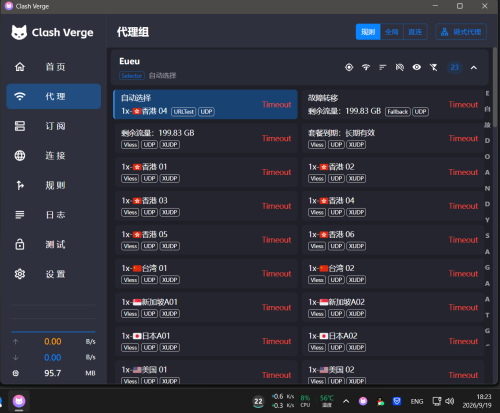500x413 pixels.
Task: Open the Rules (规则) sidebar page
Action: click(x=53, y=185)
